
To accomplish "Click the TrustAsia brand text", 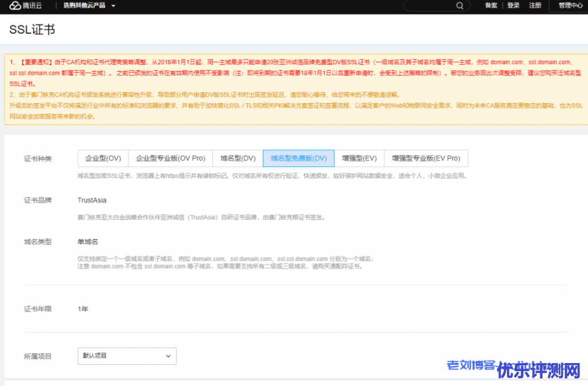I will (92, 200).
